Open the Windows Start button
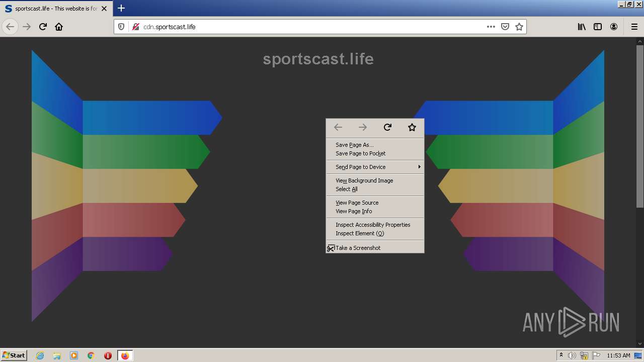This screenshot has height=362, width=644. 14,355
